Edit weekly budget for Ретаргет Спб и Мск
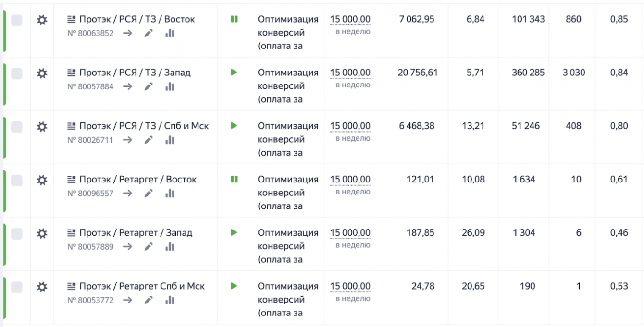Viewport: 644px width, 327px height. [x=350, y=286]
